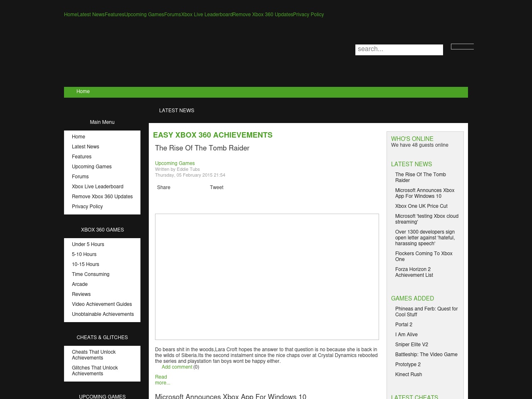The width and height of the screenshot is (532, 399).
Task: Open Forza Horizon 2 Achievement List
Action: 414,272
